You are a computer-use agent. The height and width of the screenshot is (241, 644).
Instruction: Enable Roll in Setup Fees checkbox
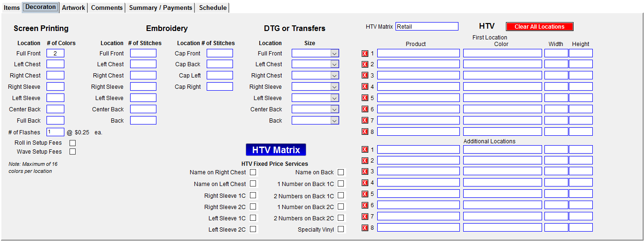(x=72, y=143)
